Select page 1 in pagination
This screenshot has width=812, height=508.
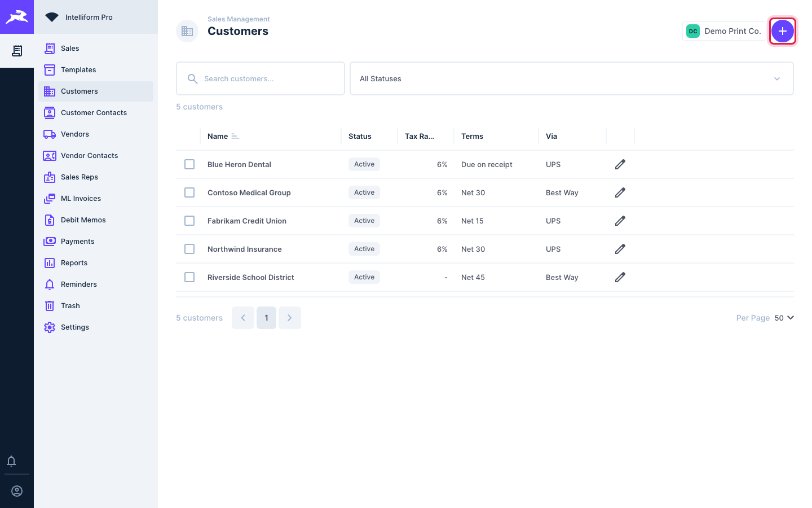(266, 318)
